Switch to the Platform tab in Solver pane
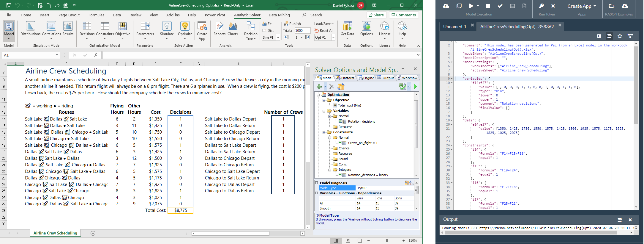This screenshot has height=244, width=644. pos(345,78)
